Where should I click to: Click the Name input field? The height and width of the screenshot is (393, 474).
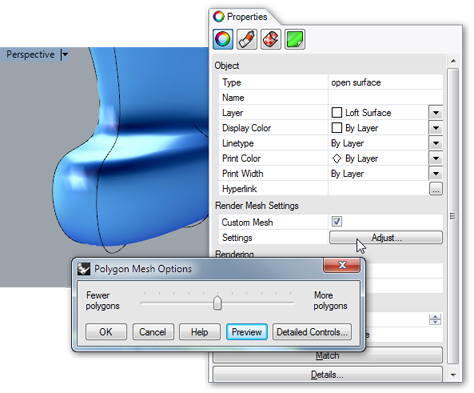coord(385,98)
